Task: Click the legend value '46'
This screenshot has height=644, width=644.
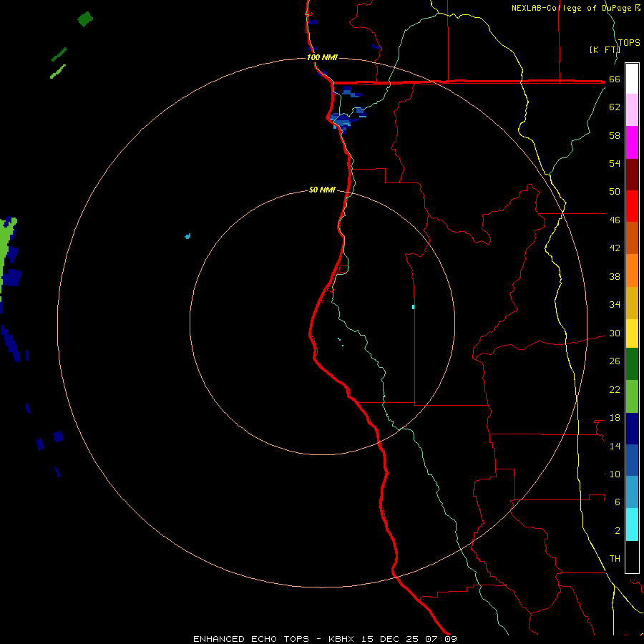Action: coord(615,220)
